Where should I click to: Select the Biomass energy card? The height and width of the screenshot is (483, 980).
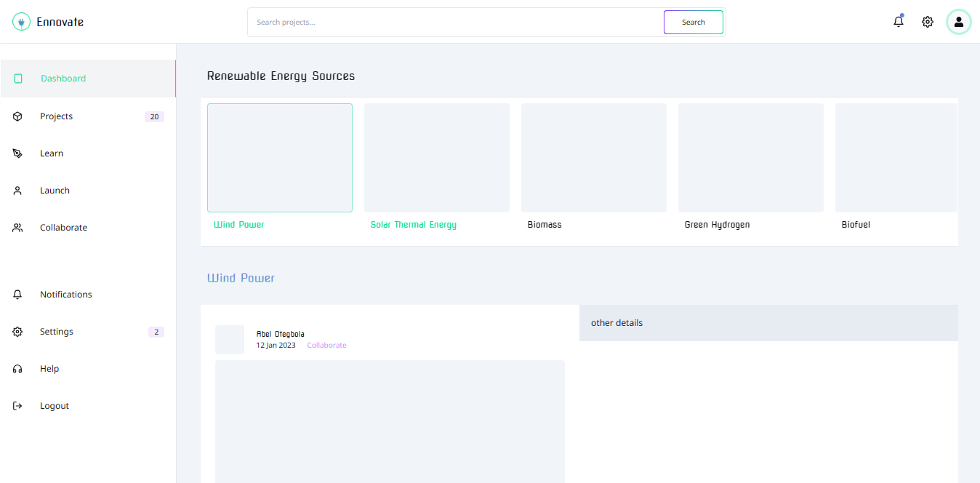click(594, 158)
